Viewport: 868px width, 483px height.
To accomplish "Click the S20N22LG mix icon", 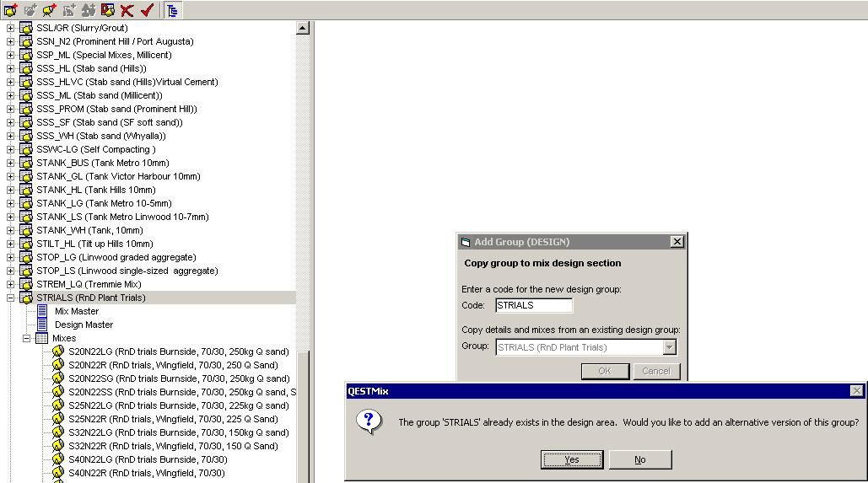I will (x=57, y=352).
